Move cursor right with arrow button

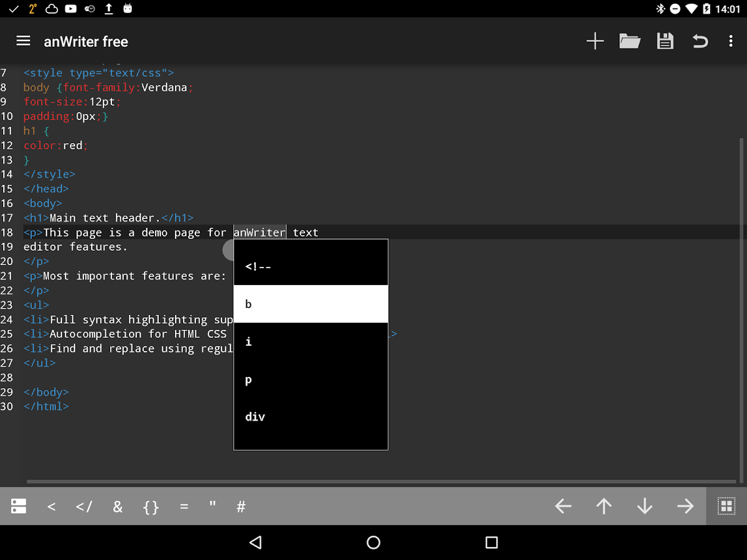click(685, 506)
